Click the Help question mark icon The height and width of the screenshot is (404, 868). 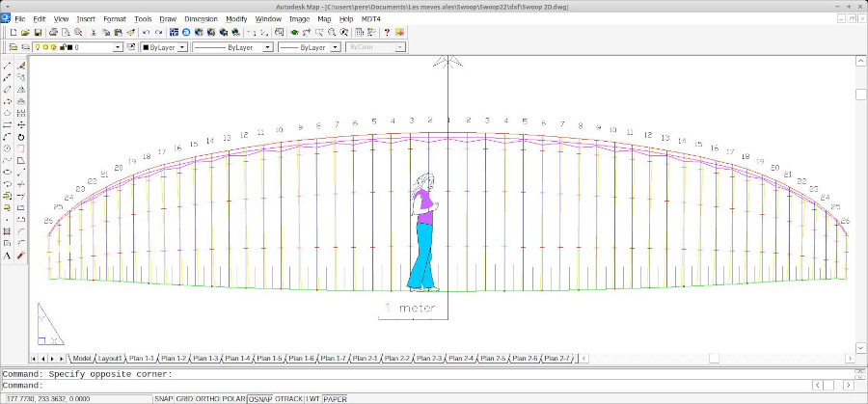(387, 32)
